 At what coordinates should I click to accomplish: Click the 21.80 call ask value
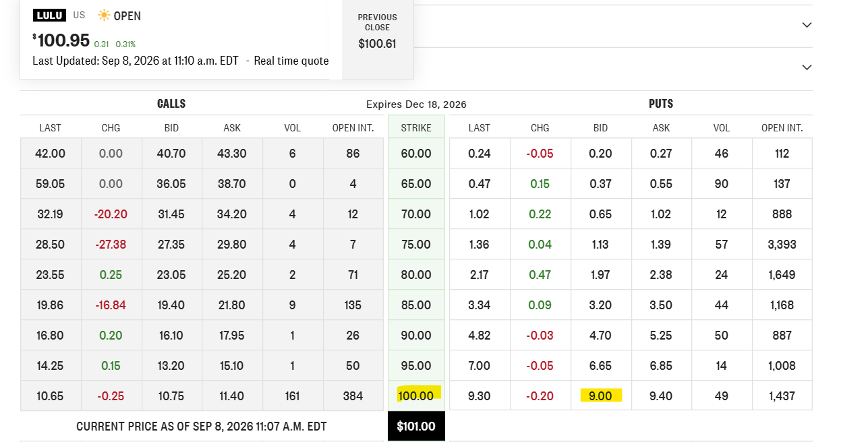tap(231, 305)
